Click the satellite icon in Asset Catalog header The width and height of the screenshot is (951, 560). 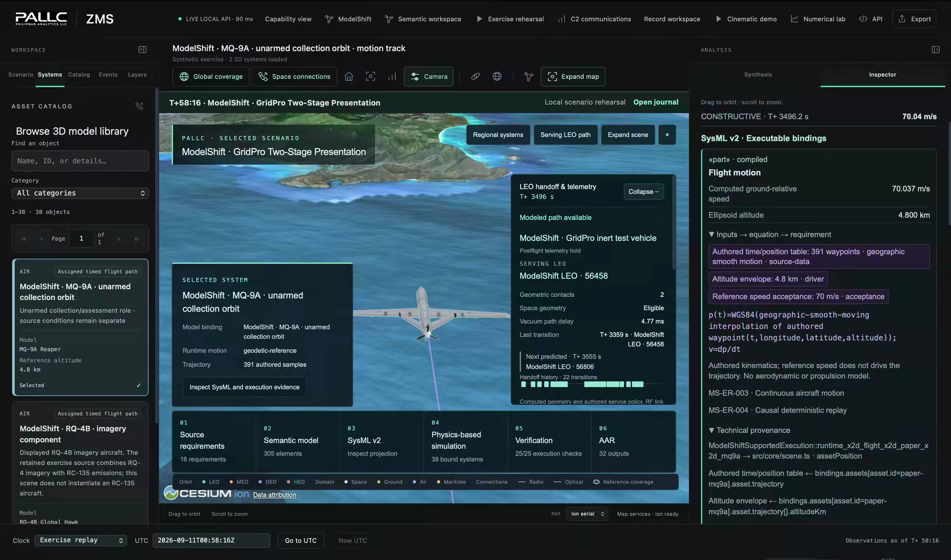(139, 106)
